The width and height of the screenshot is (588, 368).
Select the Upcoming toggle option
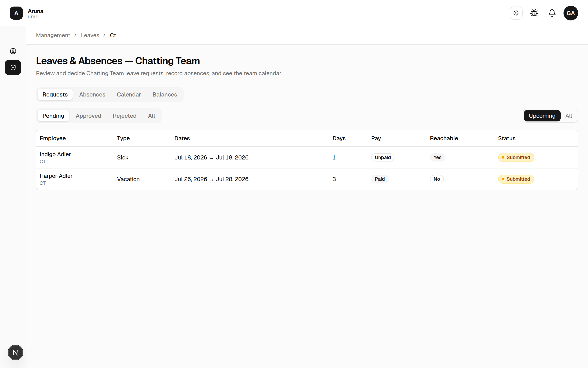click(542, 116)
